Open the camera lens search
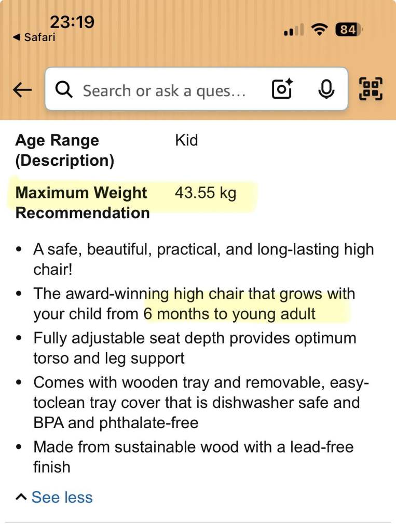The height and width of the screenshot is (532, 396). (282, 90)
